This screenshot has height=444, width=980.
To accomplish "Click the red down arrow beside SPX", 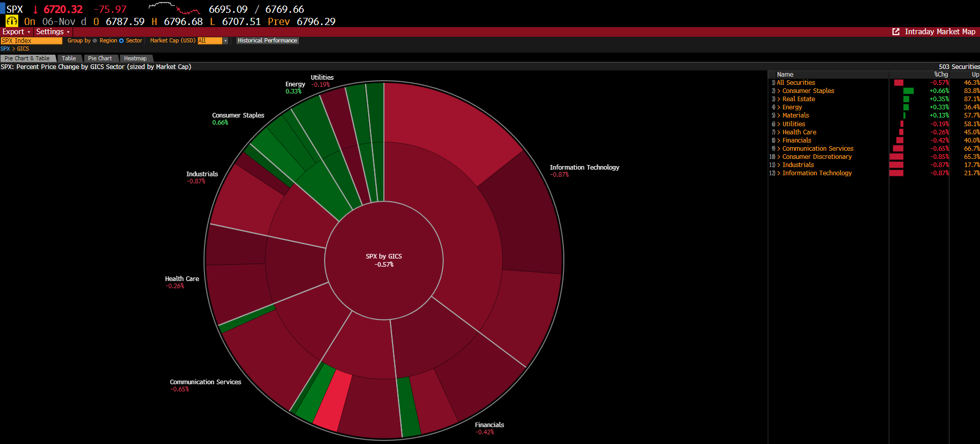I will tap(35, 10).
